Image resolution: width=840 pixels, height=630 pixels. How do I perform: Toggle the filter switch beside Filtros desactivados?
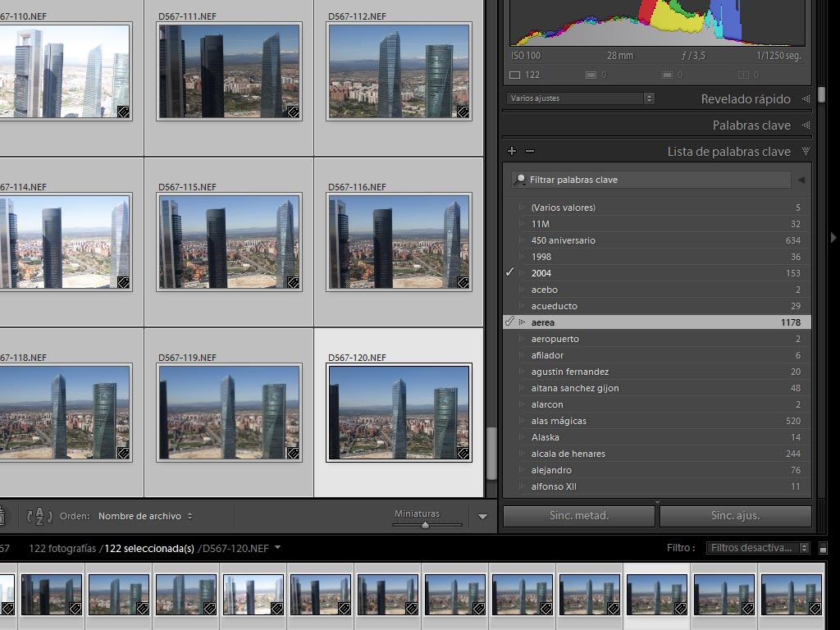point(823,548)
